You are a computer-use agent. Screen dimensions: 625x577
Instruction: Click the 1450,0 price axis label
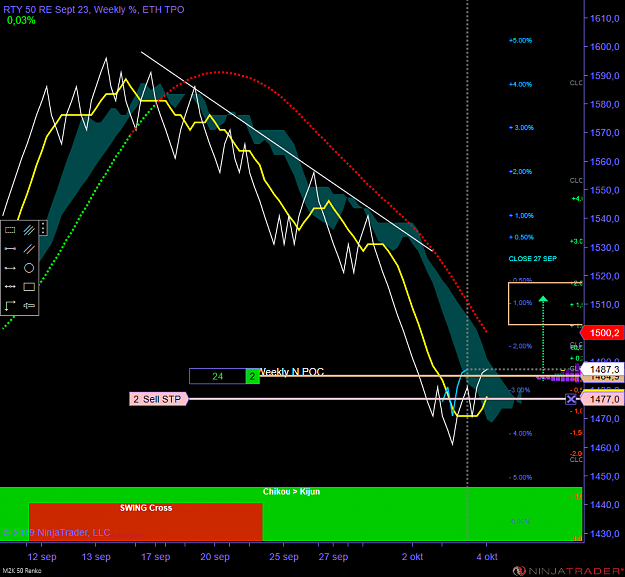(605, 476)
